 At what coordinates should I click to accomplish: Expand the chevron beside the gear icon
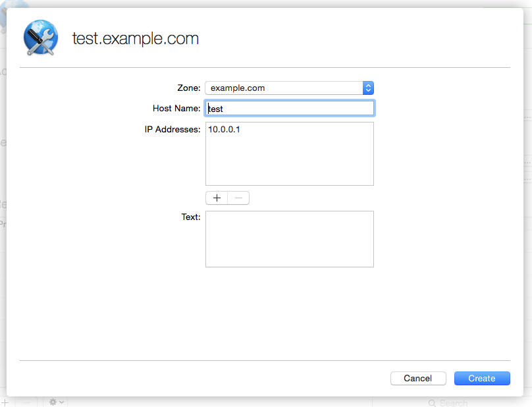pyautogui.click(x=63, y=402)
